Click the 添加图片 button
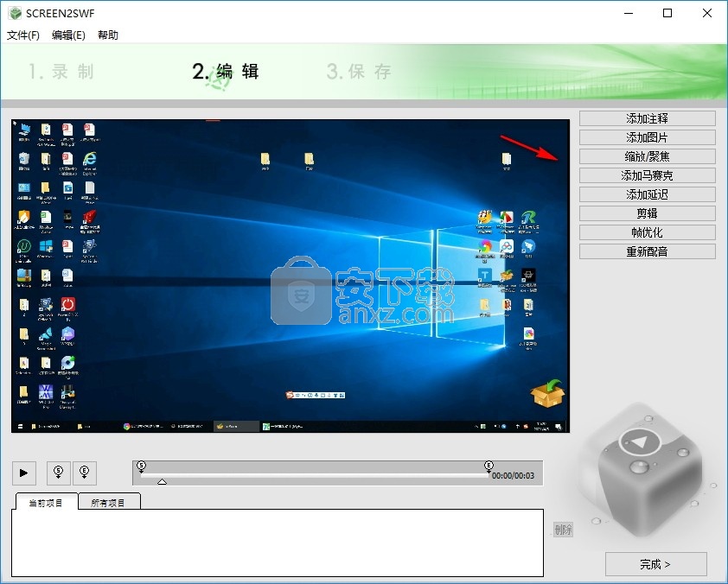 [648, 137]
